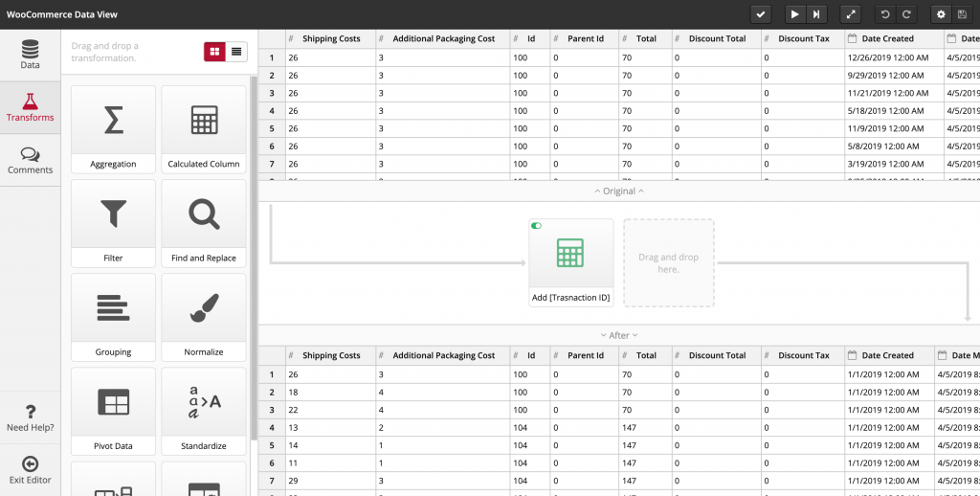Select the Find and Replace transformation
The height and width of the screenshot is (496, 980).
[x=204, y=223]
